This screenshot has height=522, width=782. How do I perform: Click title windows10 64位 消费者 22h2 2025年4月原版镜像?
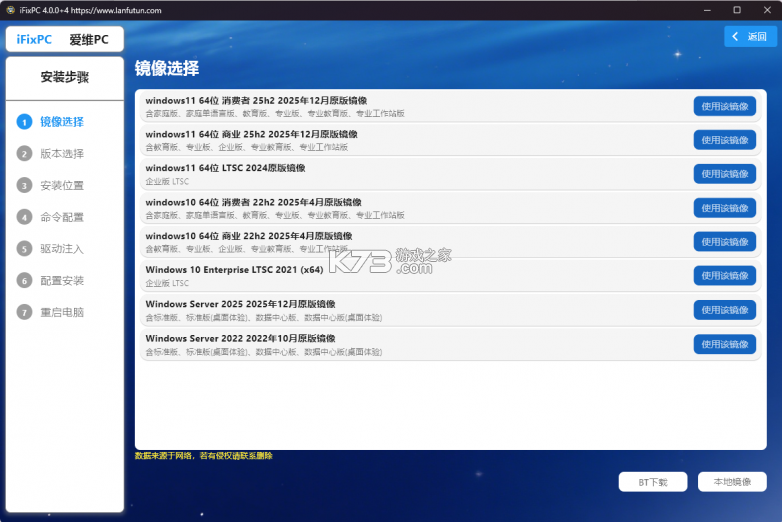253,202
